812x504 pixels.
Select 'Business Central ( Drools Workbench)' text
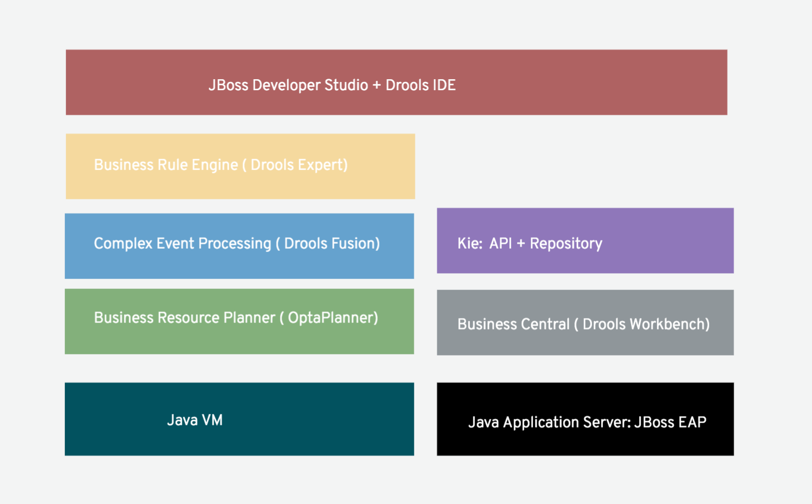click(584, 325)
